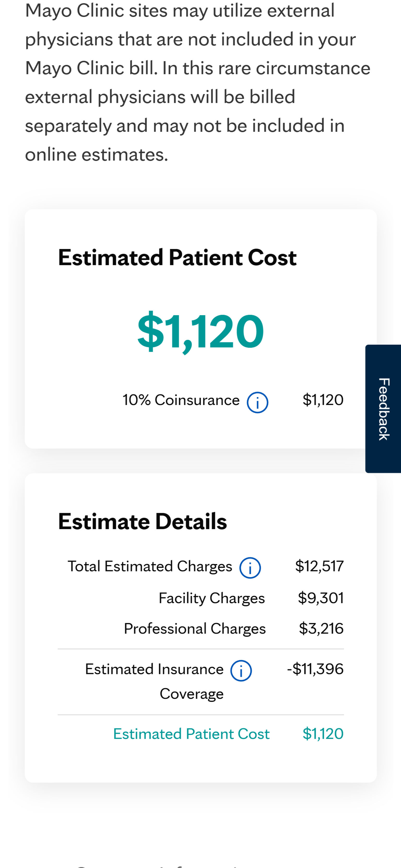This screenshot has width=401, height=868.
Task: Click the $1,120 value beside 10% Coinsurance
Action: 323,400
